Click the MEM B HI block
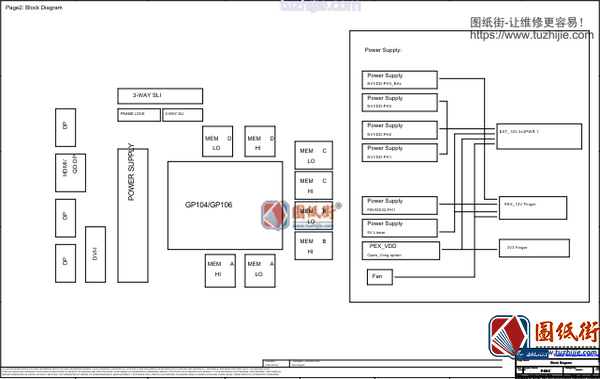 313,246
